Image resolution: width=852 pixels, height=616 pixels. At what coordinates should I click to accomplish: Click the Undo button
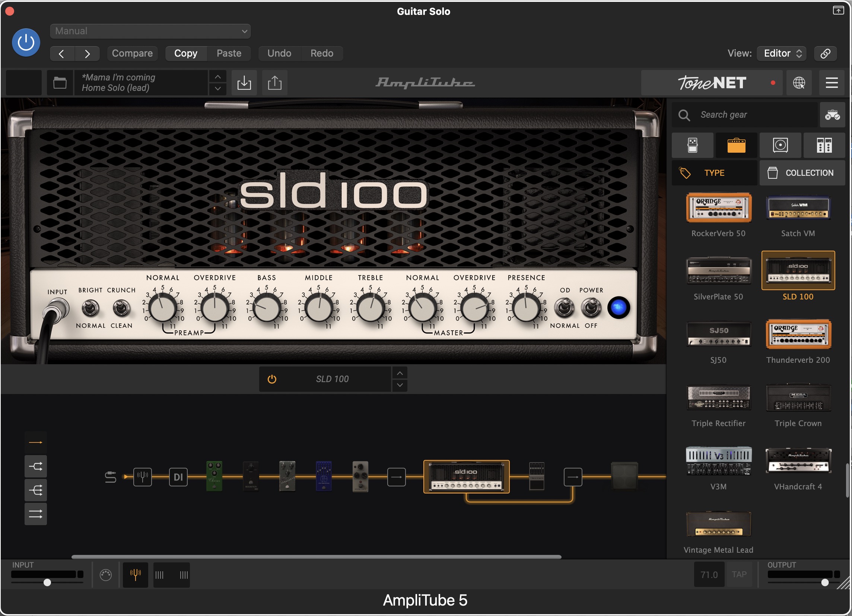[x=279, y=53]
